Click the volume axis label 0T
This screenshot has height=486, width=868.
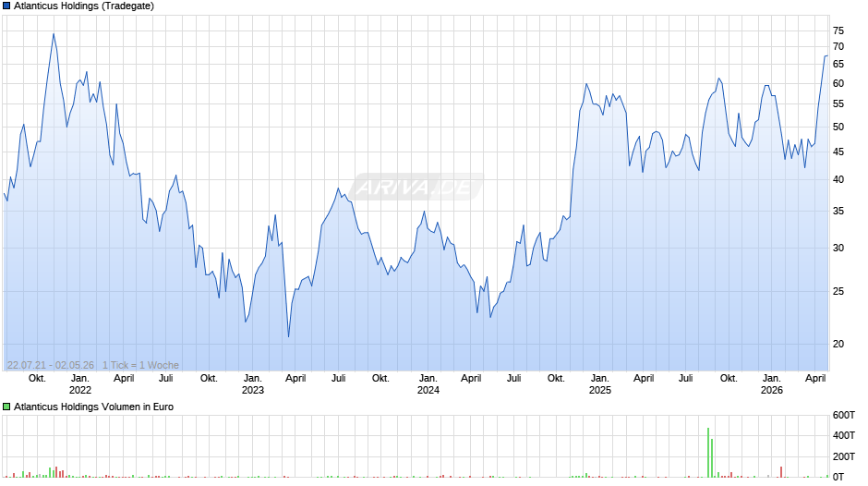pos(838,477)
